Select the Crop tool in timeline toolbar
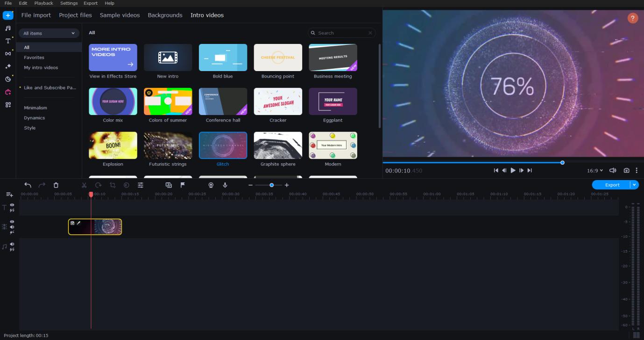This screenshot has height=340, width=644. point(113,185)
